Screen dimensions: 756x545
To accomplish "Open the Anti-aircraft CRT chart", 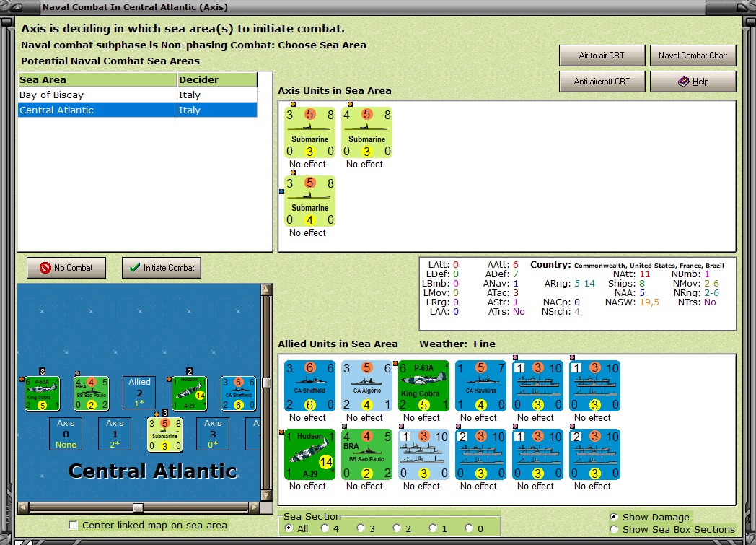I will (602, 82).
